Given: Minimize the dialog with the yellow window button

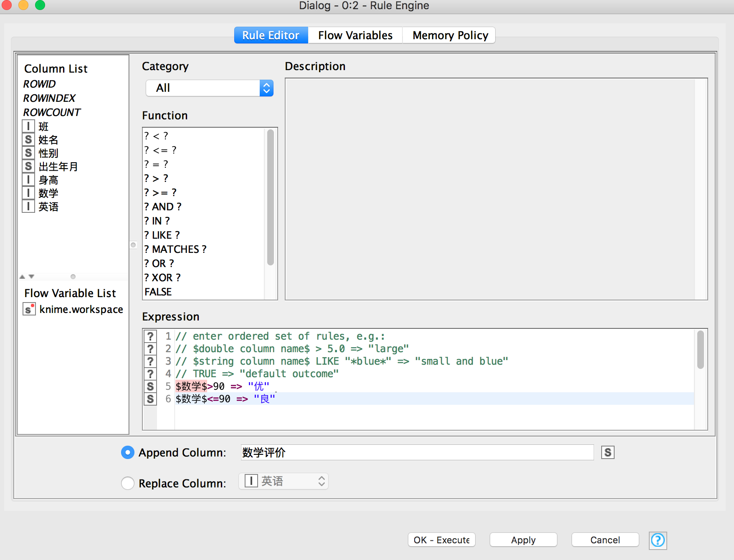Looking at the screenshot, I should (x=23, y=5).
